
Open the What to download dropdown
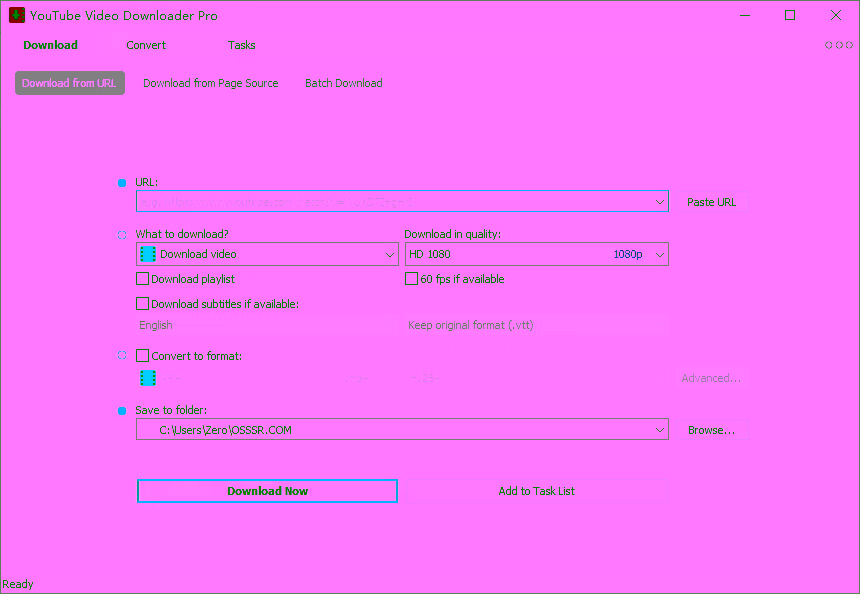pos(267,254)
